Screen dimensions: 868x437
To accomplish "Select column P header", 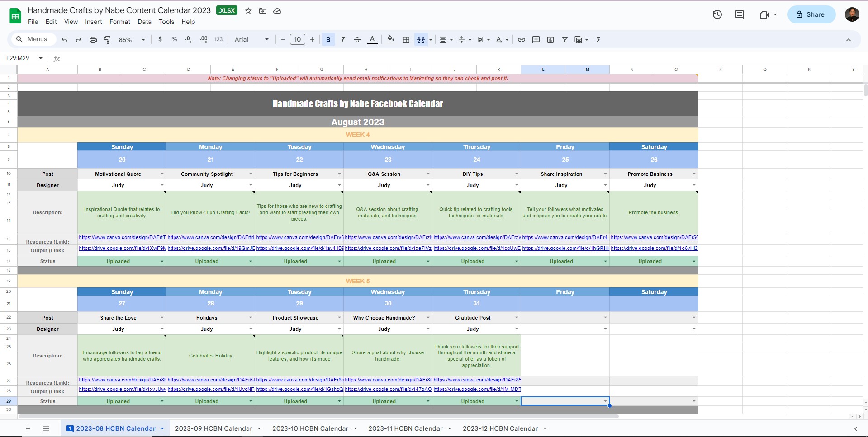I will 720,70.
